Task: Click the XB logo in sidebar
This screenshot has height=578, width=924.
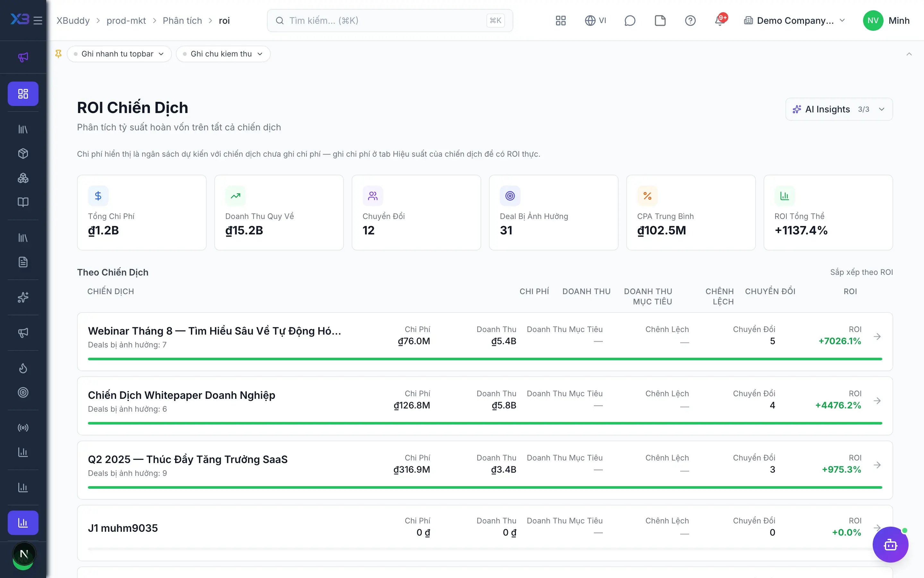Action: (x=20, y=19)
